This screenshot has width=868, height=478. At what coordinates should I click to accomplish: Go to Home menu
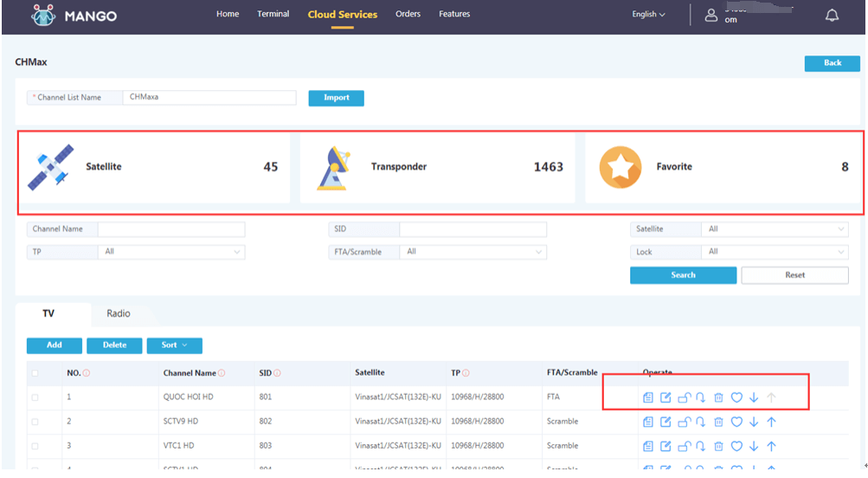[228, 14]
